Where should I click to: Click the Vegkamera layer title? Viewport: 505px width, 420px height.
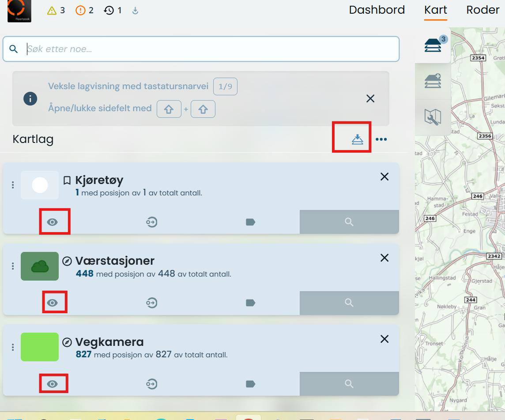pyautogui.click(x=109, y=342)
